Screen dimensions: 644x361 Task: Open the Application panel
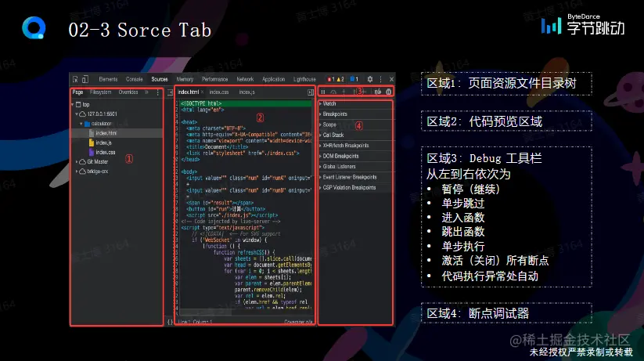pos(274,79)
